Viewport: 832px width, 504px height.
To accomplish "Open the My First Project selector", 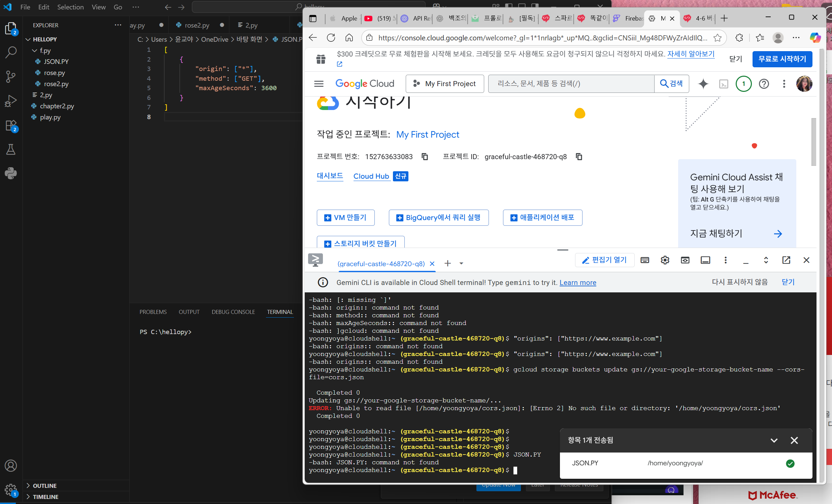I will click(x=445, y=84).
